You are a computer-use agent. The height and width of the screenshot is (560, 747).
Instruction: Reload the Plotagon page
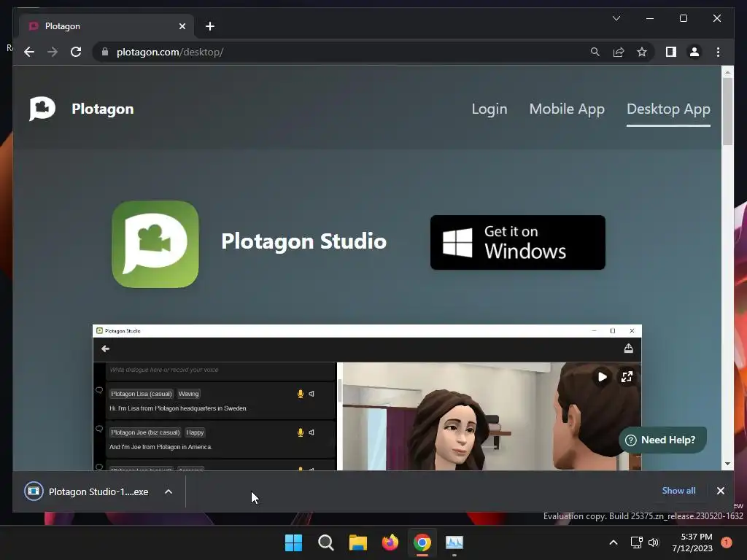click(x=76, y=52)
